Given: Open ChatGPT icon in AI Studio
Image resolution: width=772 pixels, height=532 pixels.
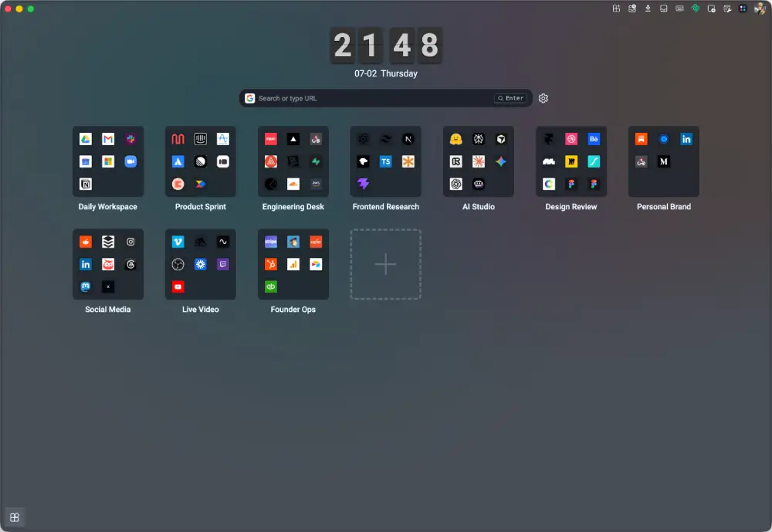Looking at the screenshot, I should (456, 185).
